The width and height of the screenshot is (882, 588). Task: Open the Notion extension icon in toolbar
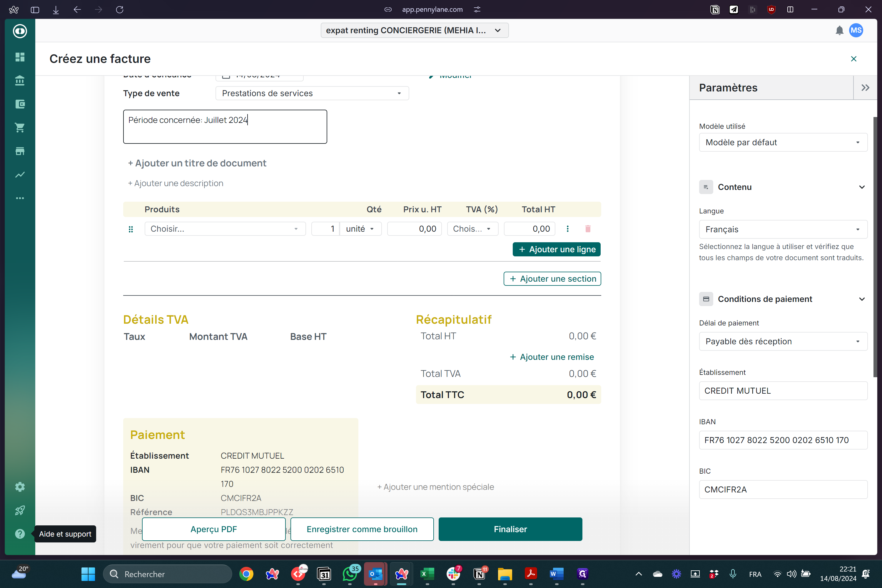click(715, 9)
